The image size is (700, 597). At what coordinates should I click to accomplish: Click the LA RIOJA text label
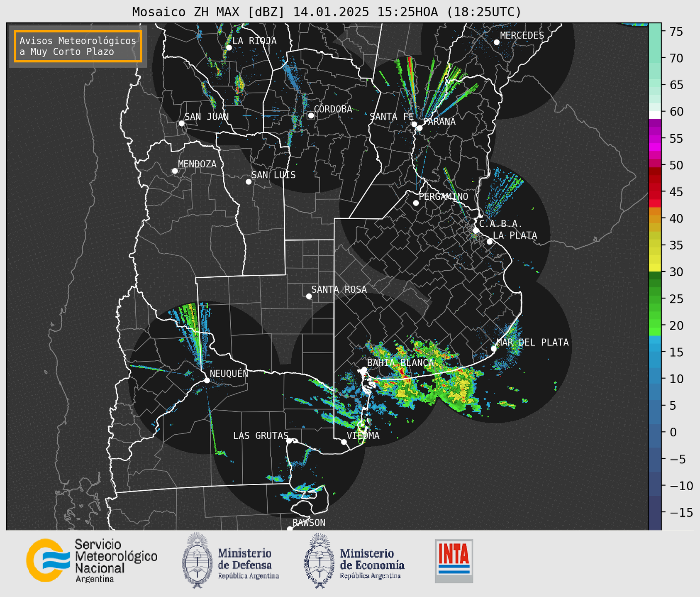point(254,41)
